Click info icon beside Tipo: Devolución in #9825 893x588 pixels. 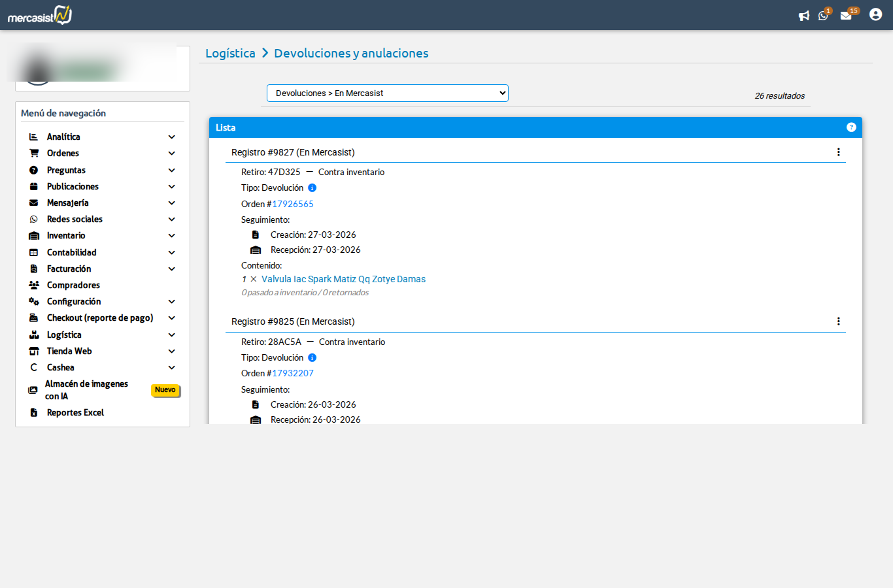pyautogui.click(x=312, y=358)
